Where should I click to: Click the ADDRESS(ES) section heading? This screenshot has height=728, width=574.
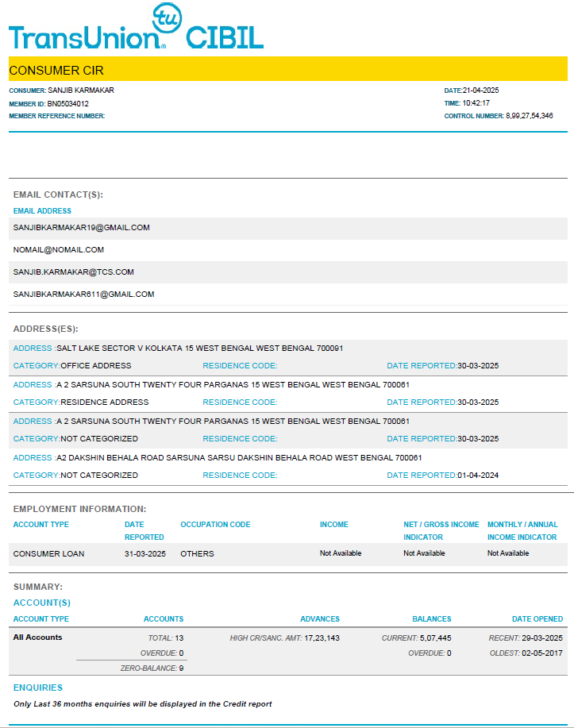click(x=45, y=329)
